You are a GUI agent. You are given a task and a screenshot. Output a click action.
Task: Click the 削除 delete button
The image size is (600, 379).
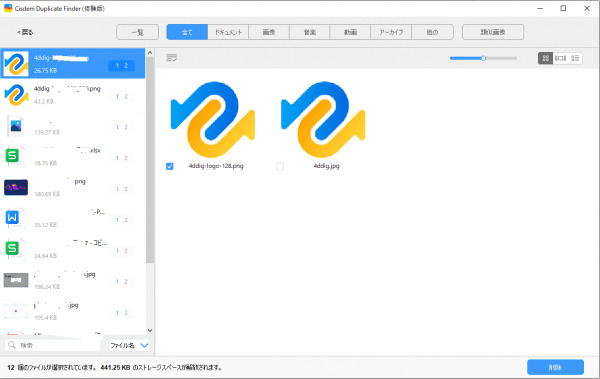coord(555,367)
